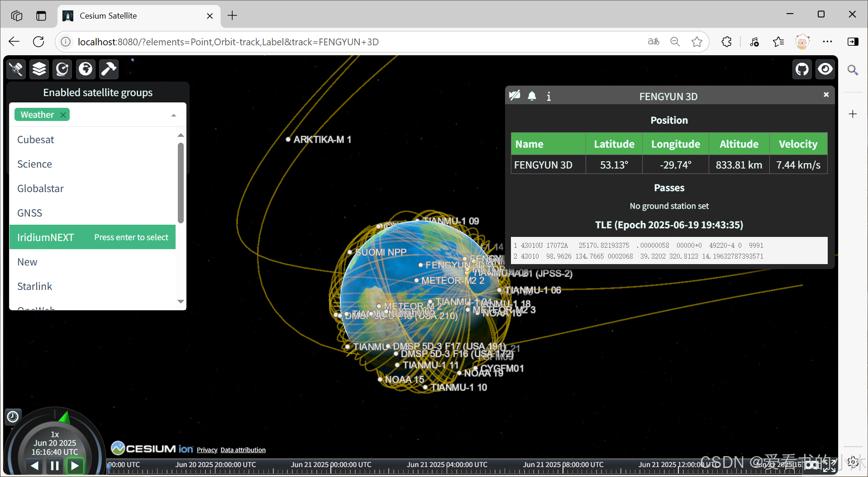Add this page to favorites star
Image resolution: width=868 pixels, height=477 pixels.
[x=697, y=42]
